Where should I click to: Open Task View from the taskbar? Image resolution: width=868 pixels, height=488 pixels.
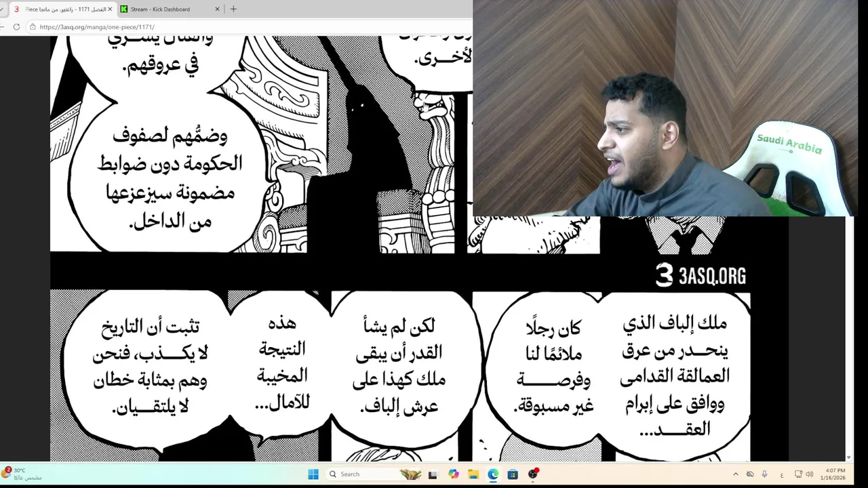pos(433,474)
